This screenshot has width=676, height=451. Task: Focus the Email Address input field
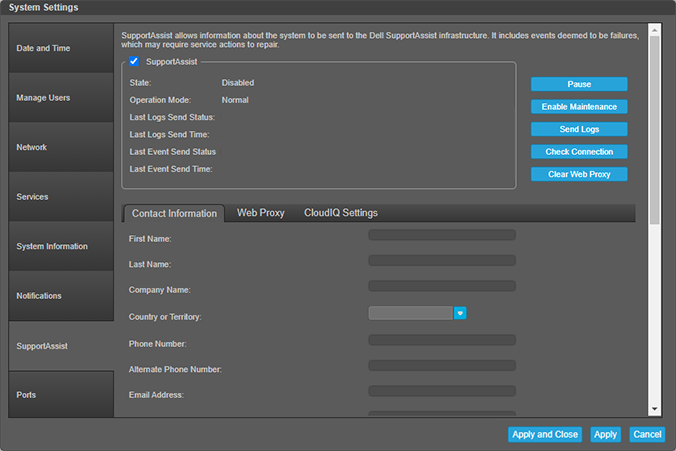(x=442, y=391)
